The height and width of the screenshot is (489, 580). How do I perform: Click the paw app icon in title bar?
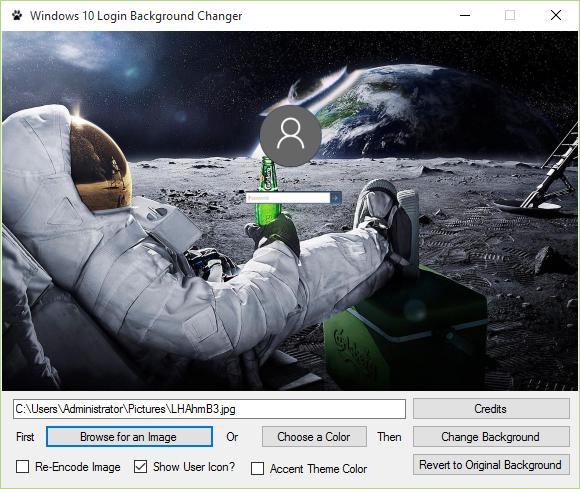pos(17,16)
